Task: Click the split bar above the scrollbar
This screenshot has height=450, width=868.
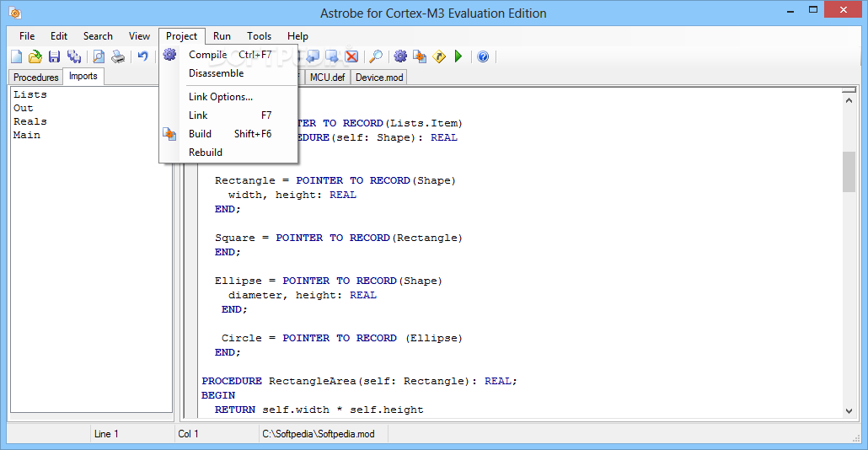Action: 849,89
